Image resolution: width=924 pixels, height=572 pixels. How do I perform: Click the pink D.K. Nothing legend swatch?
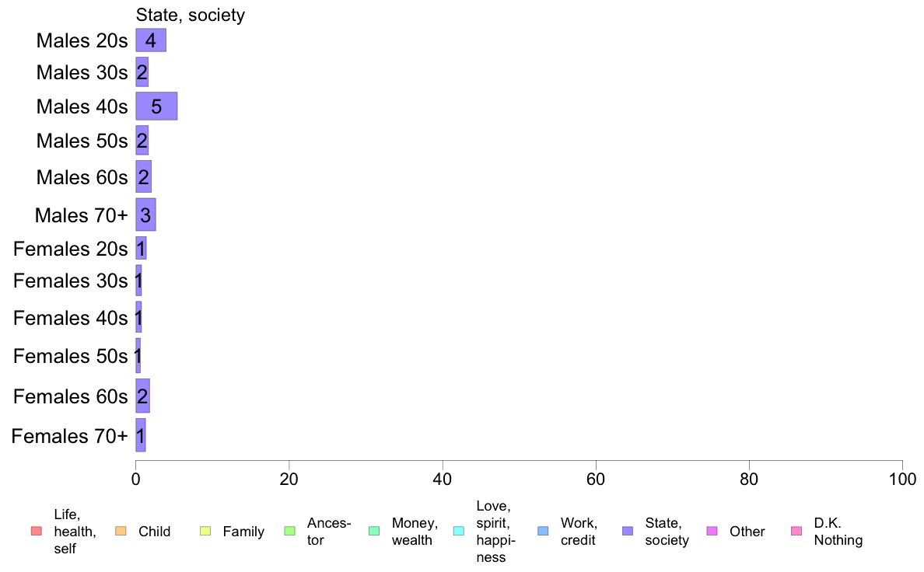click(x=796, y=531)
